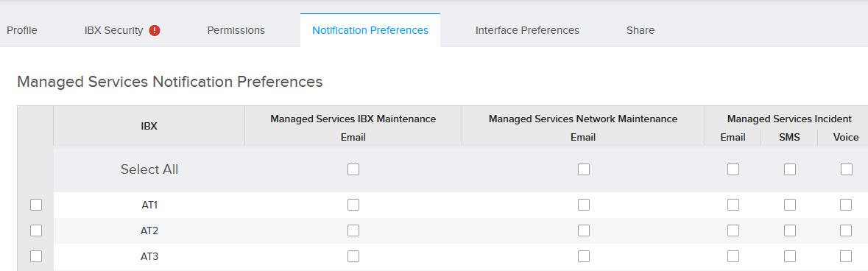Toggle Select All Incident SMS checkbox
Image resolution: width=868 pixels, height=271 pixels.
[x=790, y=169]
